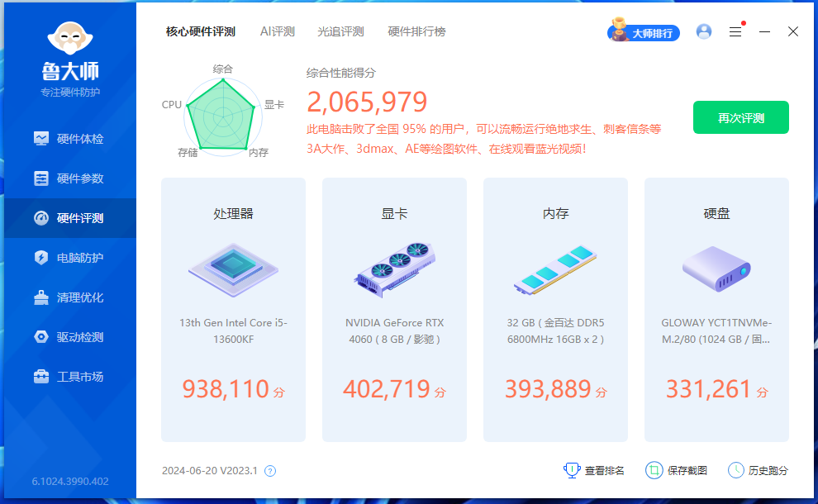Click the user account avatar icon
818x504 pixels.
click(x=704, y=32)
